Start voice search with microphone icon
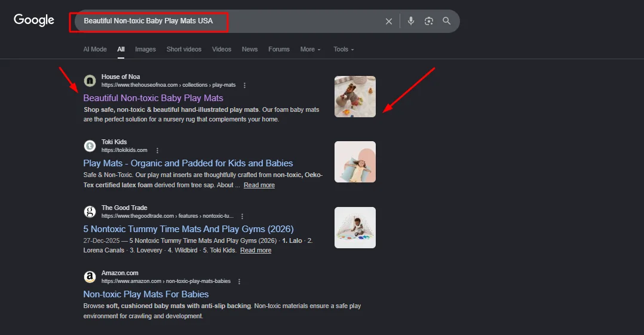 (411, 21)
